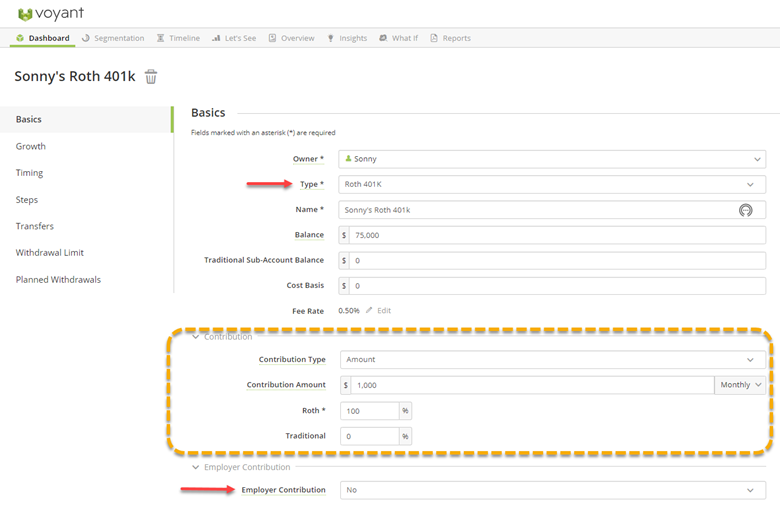Viewport: 780px width, 512px height.
Task: Open the Let's See tab
Action: (x=234, y=38)
